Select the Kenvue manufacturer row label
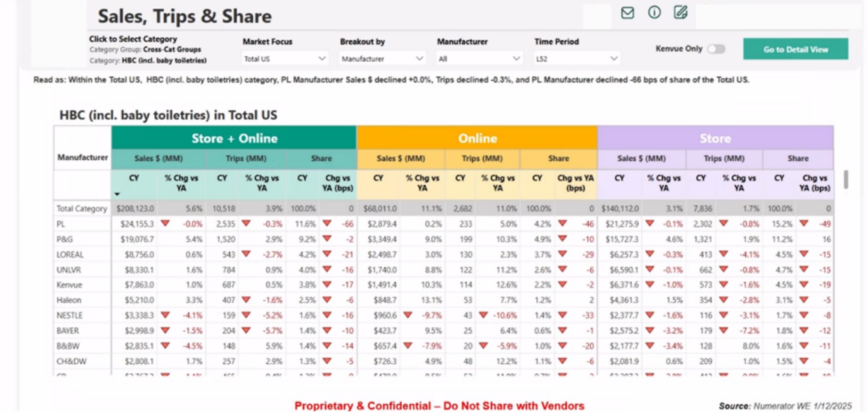The width and height of the screenshot is (868, 413). [x=69, y=285]
